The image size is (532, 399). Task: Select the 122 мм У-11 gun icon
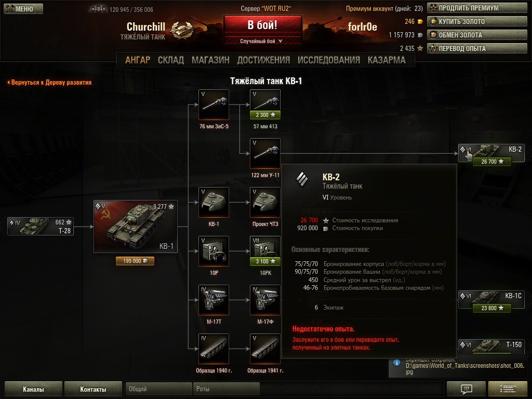[265, 153]
